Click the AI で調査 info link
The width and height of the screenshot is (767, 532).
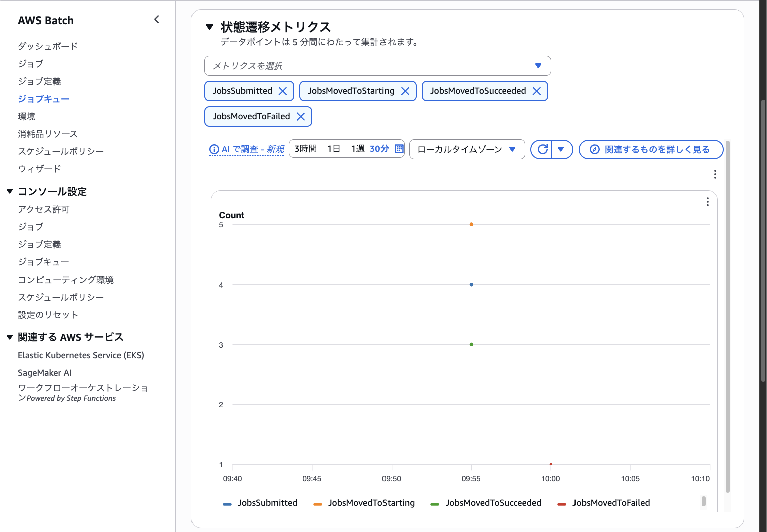point(247,149)
